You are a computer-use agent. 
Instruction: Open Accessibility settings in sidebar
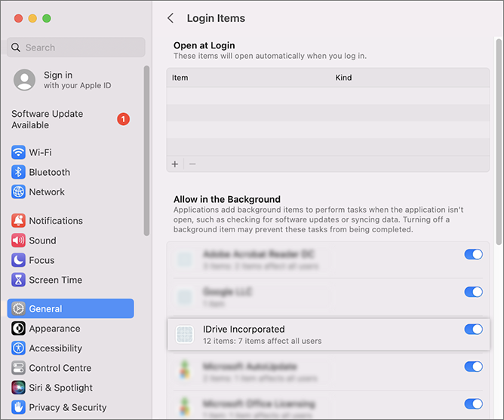pyautogui.click(x=55, y=348)
